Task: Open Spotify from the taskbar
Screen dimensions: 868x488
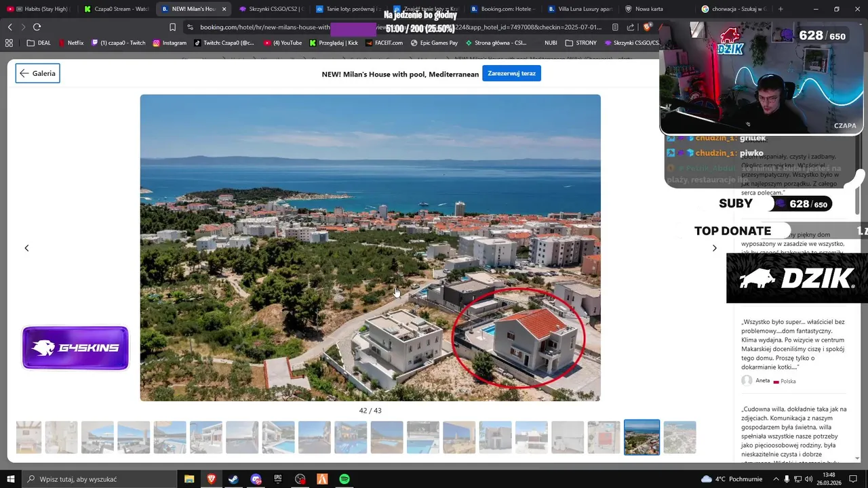Action: pyautogui.click(x=344, y=479)
